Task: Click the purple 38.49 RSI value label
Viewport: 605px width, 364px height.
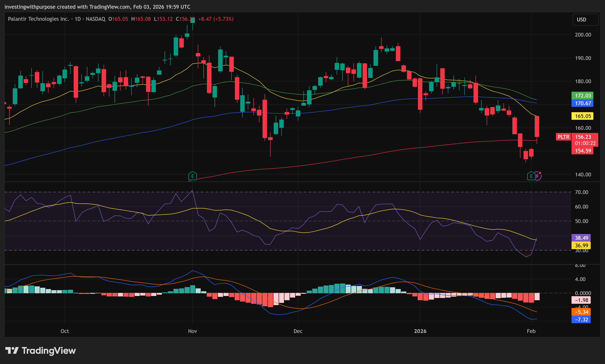Action: tap(581, 238)
